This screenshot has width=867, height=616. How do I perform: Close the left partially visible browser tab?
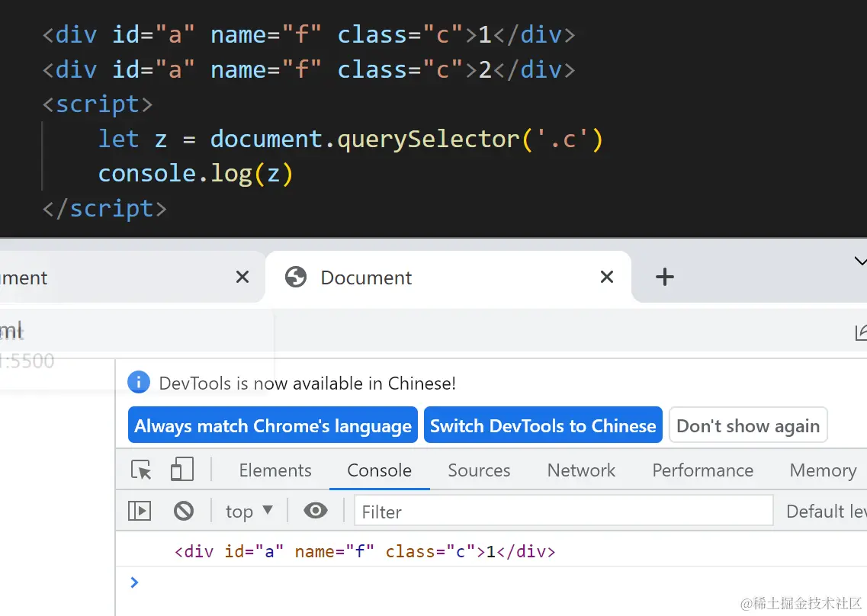[242, 277]
